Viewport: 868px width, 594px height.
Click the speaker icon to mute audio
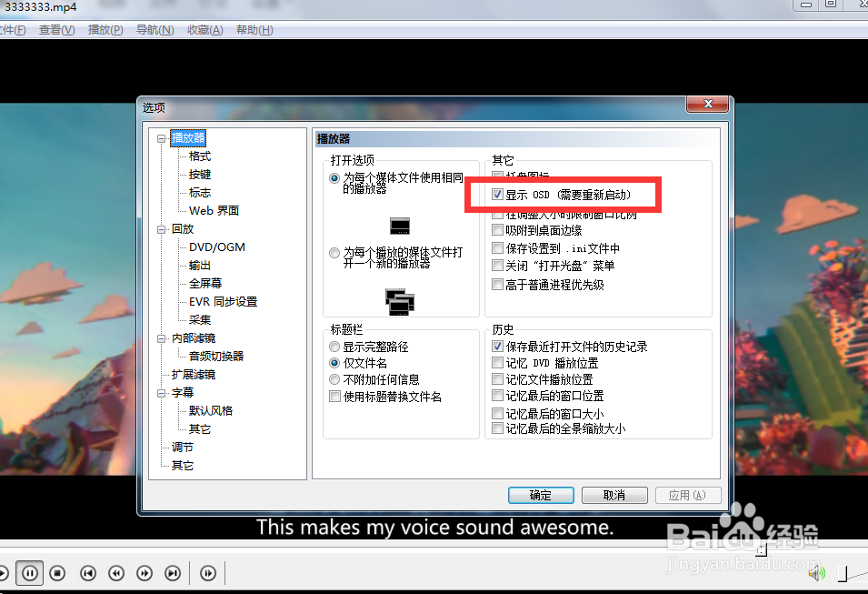click(x=815, y=571)
